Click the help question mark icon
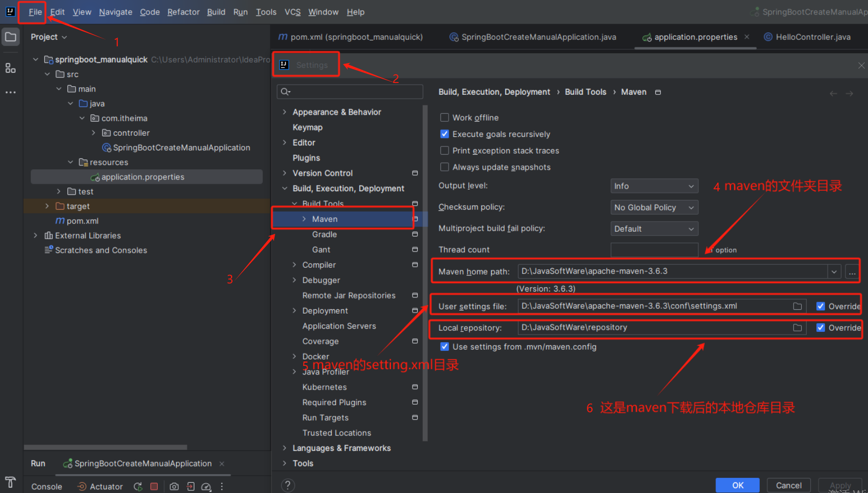Screen dimensions: 868x493 coord(288,485)
